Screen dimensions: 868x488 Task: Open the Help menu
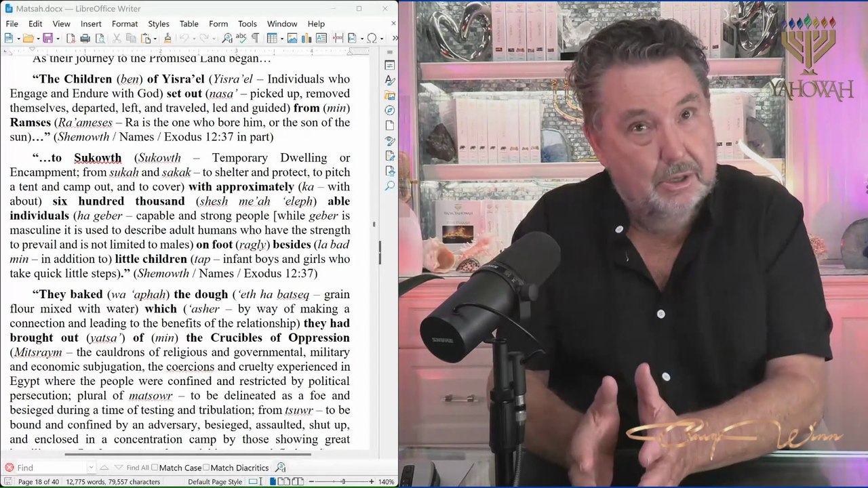(316, 24)
